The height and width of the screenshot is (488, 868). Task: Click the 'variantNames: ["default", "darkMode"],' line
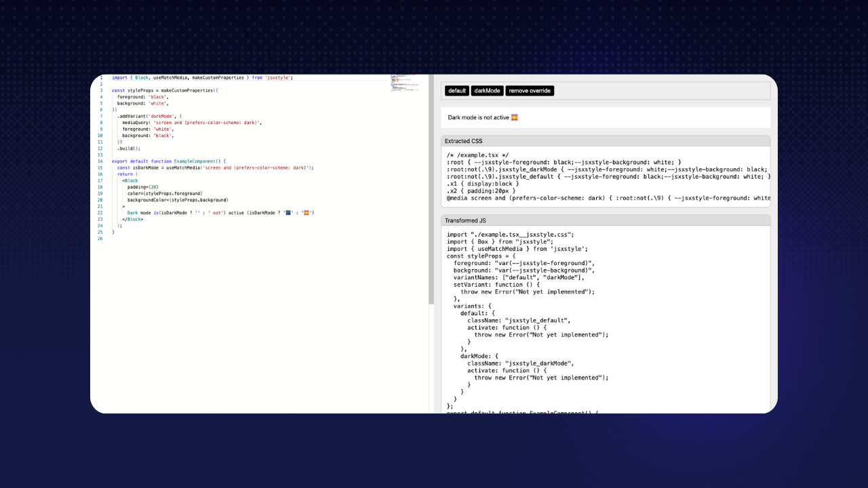(519, 277)
